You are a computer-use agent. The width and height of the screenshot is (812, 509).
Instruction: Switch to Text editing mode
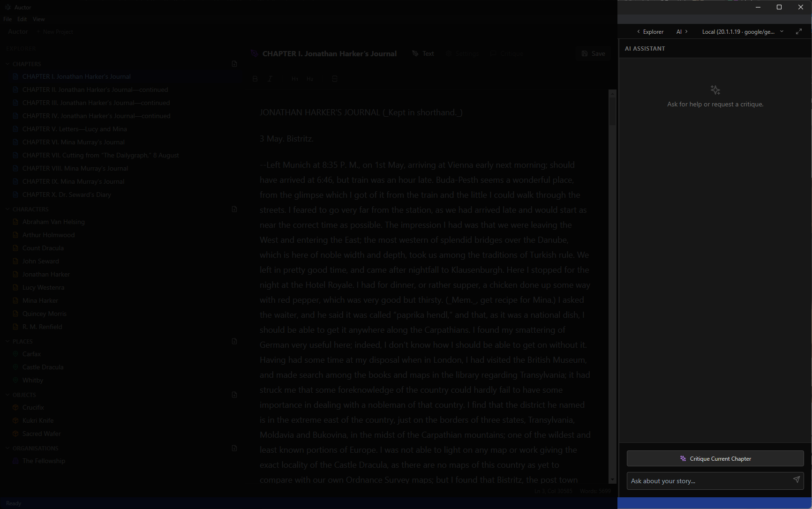(422, 53)
